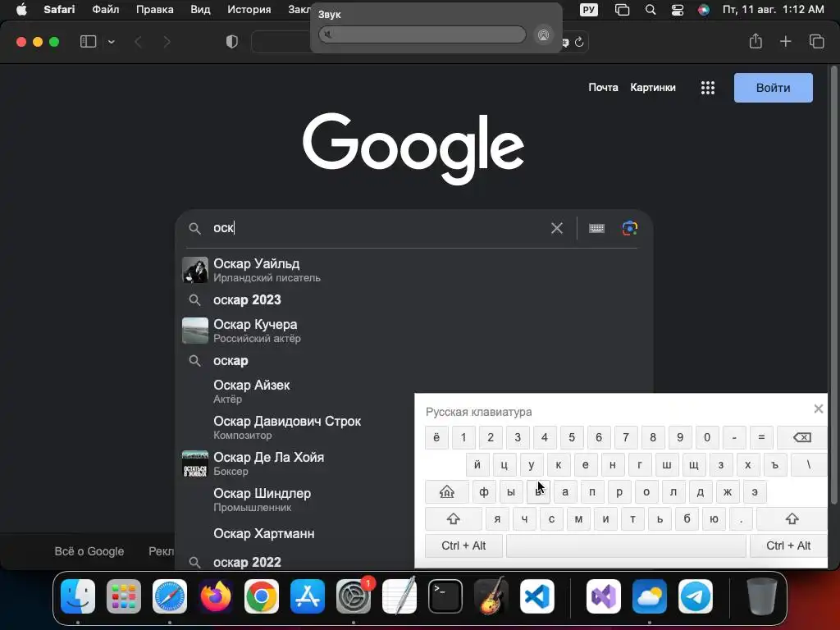Toggle the virtual keyboard icon in search box
The width and height of the screenshot is (840, 630).
pyautogui.click(x=596, y=228)
